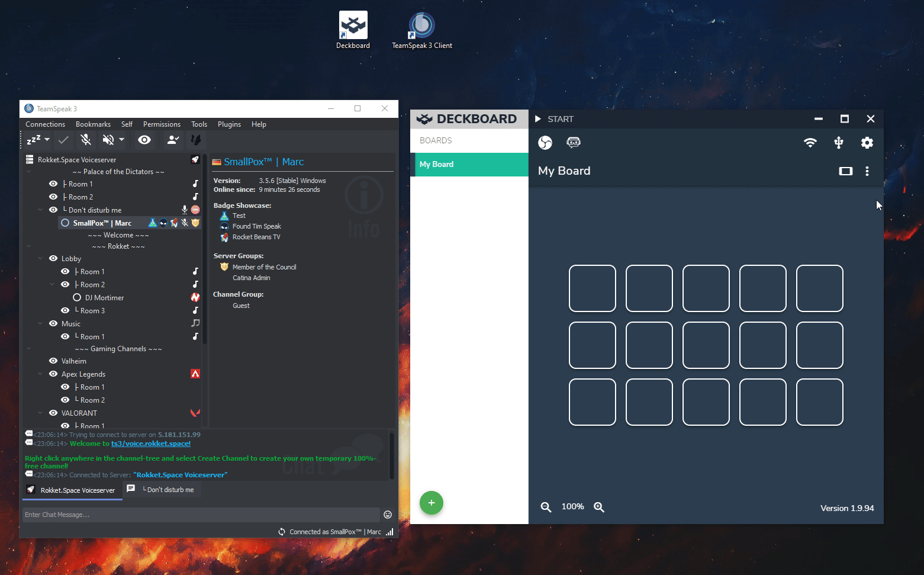Open the OBS icon in Deckboard toolbar

tap(545, 142)
